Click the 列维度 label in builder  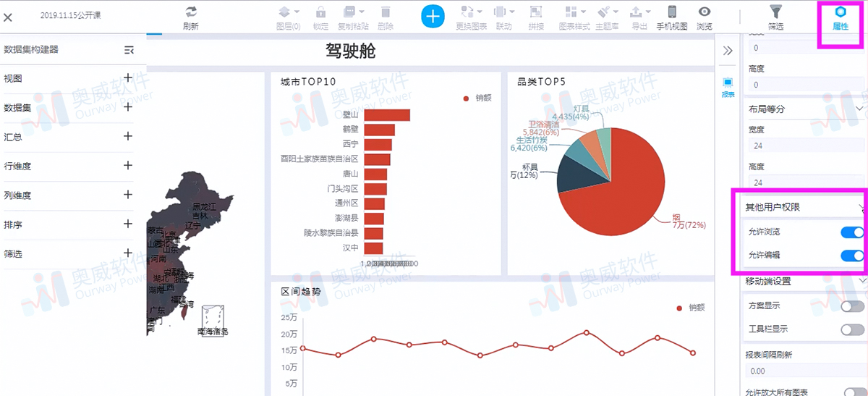coord(17,195)
